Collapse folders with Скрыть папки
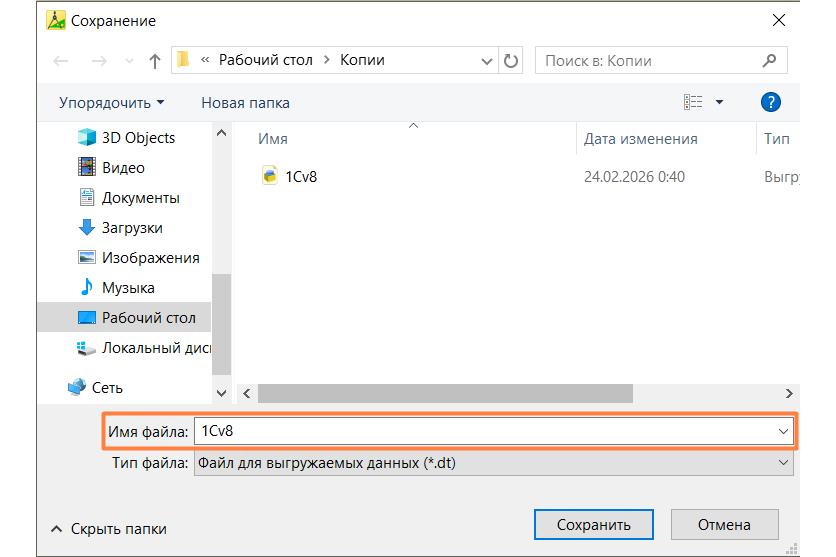Image resolution: width=836 pixels, height=557 pixels. coord(108,529)
